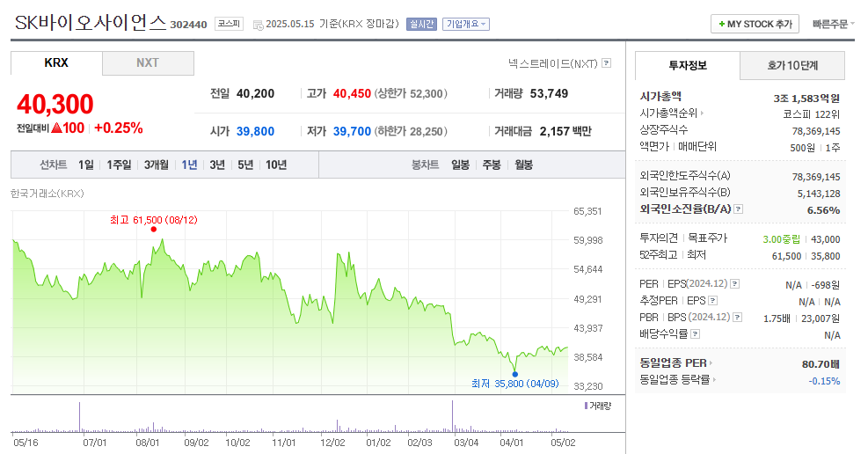The image size is (868, 454).
Task: Click the MY STOCK 추가 button
Action: [x=755, y=25]
